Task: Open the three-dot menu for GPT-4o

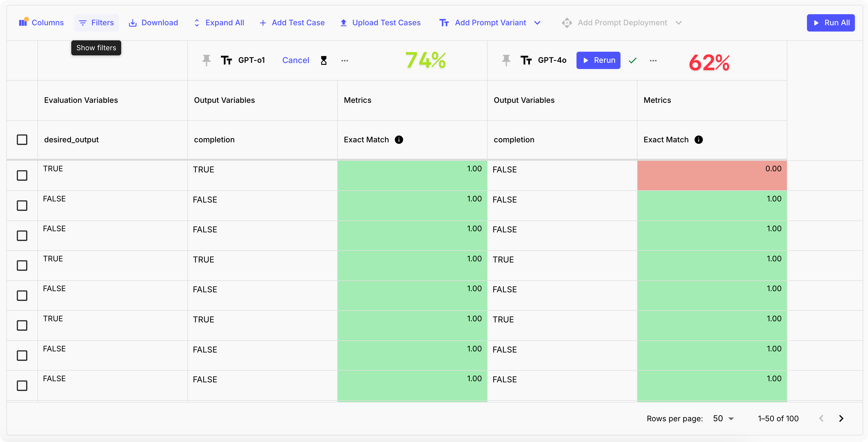Action: click(653, 61)
